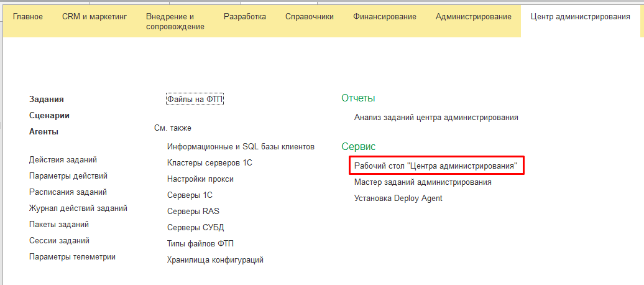
Task: Open Хранилища конфигураций link
Action: (x=215, y=260)
